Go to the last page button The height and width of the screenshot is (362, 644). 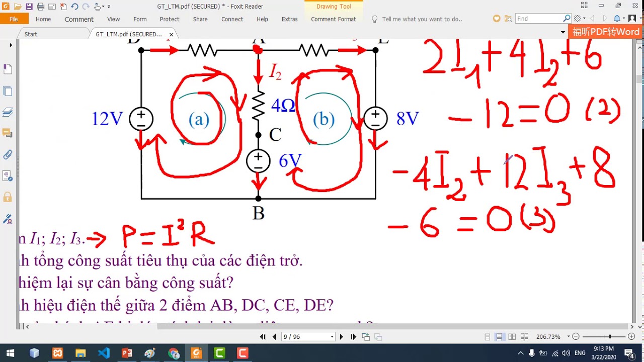tap(353, 337)
